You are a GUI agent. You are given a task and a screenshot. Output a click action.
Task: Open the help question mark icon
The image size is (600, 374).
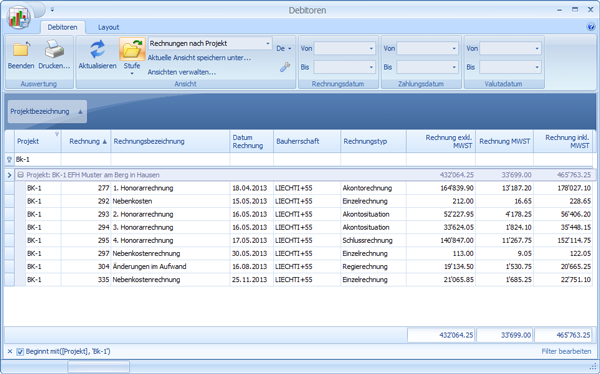point(590,27)
